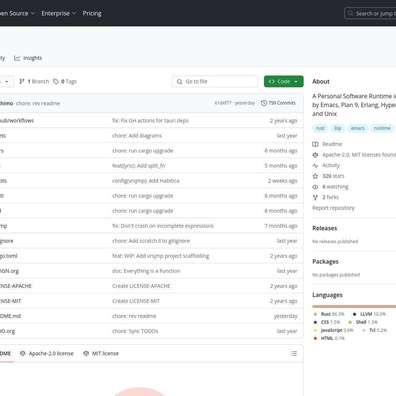396x396 pixels.
Task: Open commit feat: WIP: Add vrsjmp project scaffolding
Action: [160, 256]
